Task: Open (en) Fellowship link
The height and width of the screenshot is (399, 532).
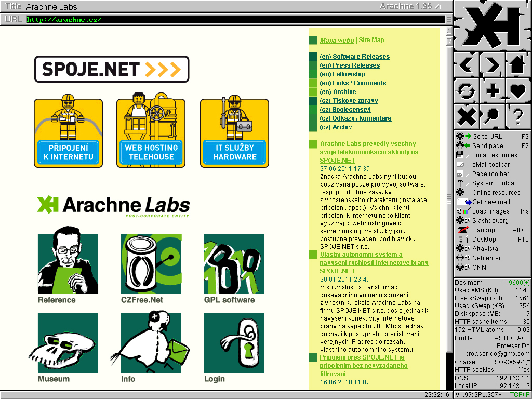Action: coord(342,74)
